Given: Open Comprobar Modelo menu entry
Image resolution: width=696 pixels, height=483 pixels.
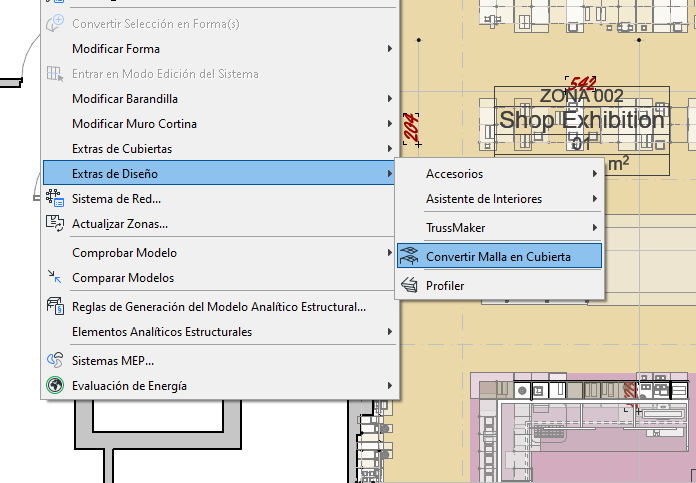Looking at the screenshot, I should (123, 253).
